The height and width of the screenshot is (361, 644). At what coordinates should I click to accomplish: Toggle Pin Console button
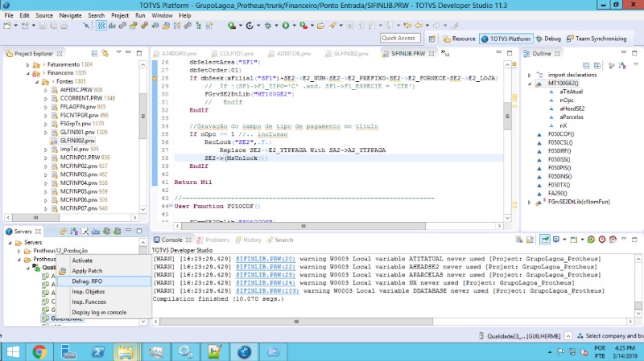pyautogui.click(x=545, y=240)
